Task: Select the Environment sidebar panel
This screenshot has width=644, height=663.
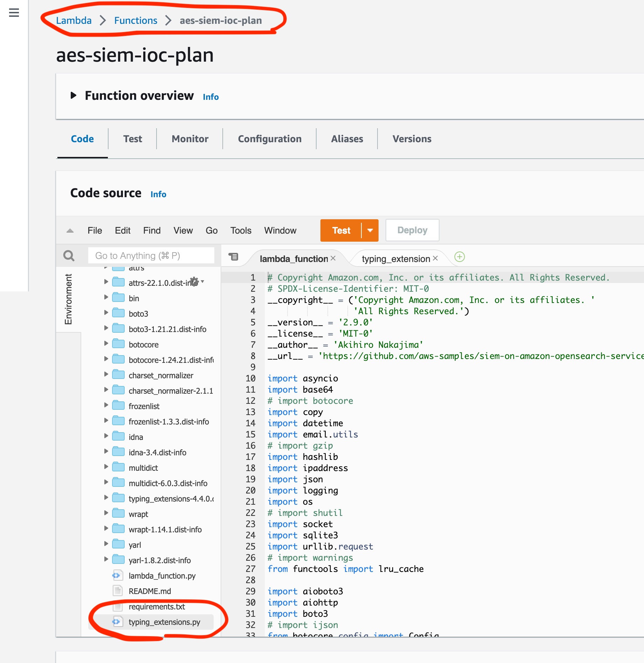Action: pos(69,299)
